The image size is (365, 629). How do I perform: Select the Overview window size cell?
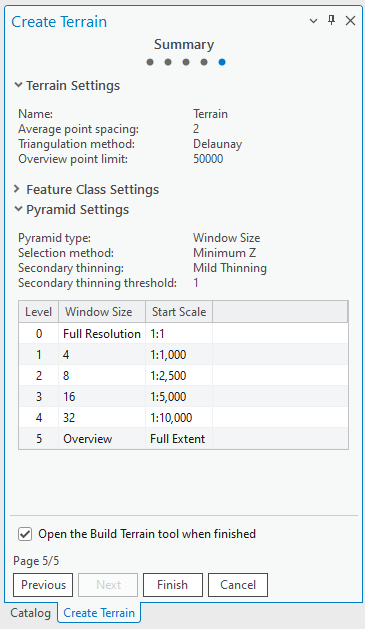point(102,438)
